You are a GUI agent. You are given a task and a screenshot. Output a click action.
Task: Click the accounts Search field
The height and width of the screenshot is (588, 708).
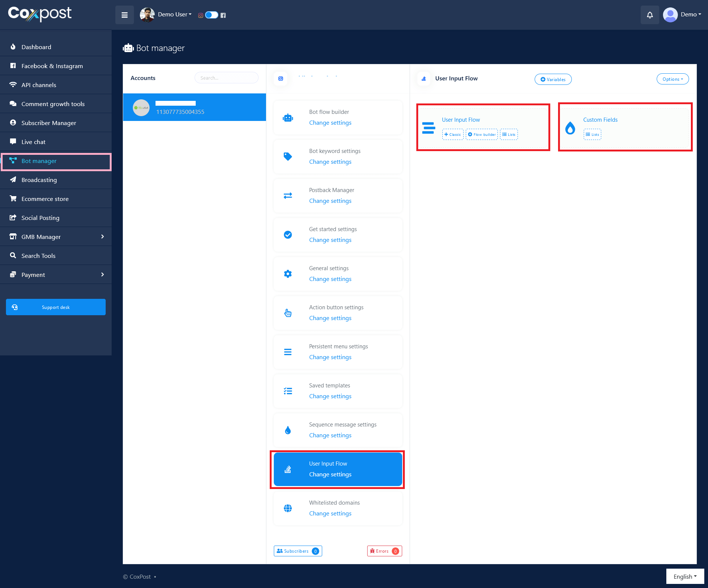click(x=226, y=78)
